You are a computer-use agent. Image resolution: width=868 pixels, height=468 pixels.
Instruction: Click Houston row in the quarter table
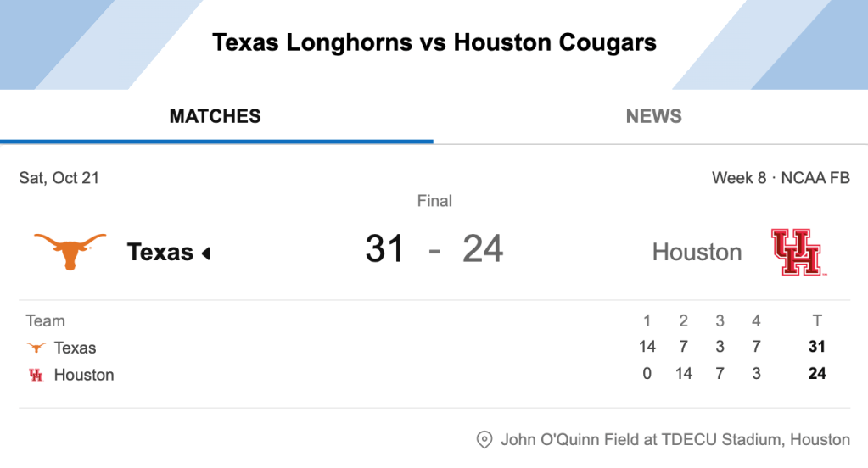tap(83, 375)
